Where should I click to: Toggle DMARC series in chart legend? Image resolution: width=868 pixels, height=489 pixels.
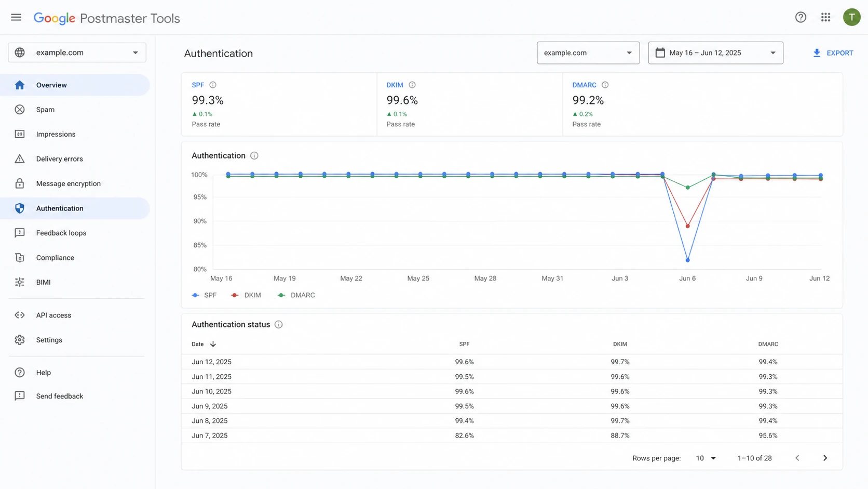[296, 295]
